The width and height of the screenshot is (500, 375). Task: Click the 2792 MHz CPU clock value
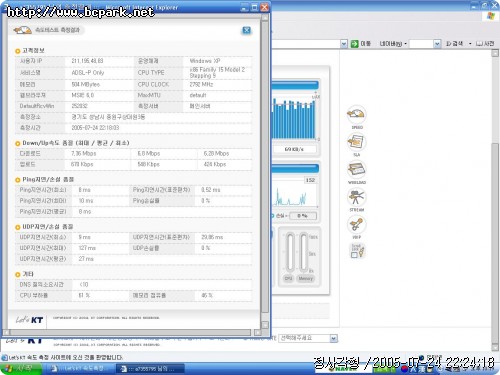tap(201, 84)
